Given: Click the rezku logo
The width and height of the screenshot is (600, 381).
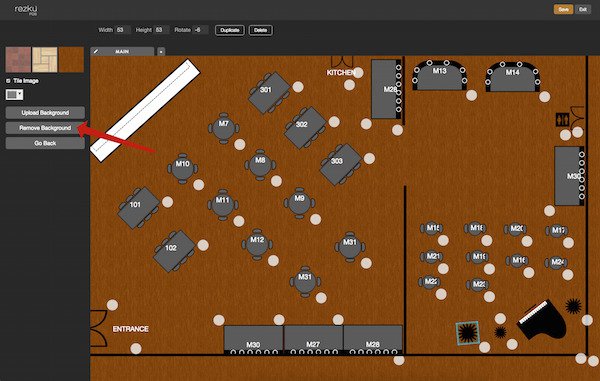Looking at the screenshot, I should [26, 10].
